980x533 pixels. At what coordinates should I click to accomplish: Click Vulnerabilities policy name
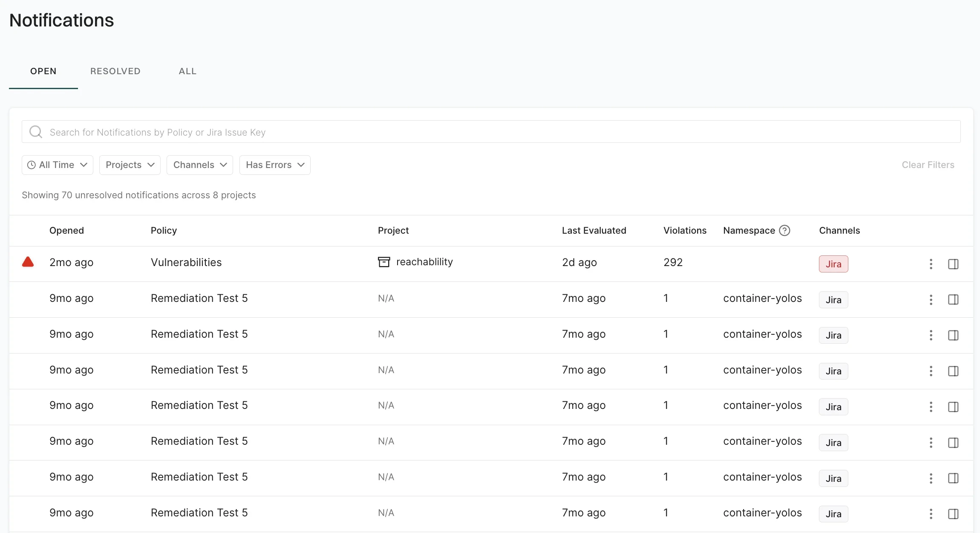point(186,262)
